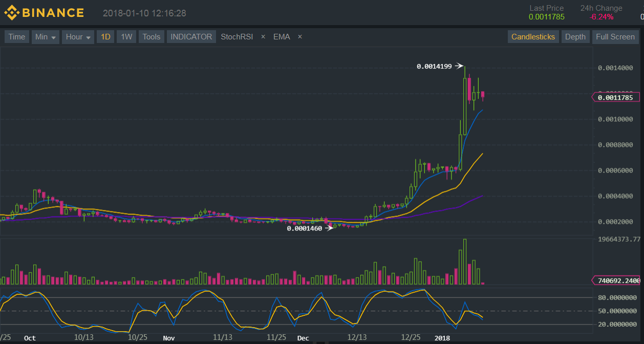Select the EMA indicator label
This screenshot has width=644, height=344.
282,37
